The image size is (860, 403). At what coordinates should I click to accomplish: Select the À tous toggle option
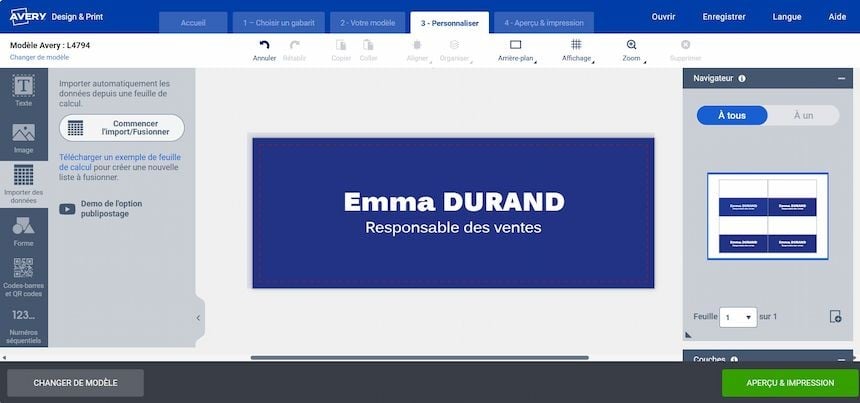point(732,115)
